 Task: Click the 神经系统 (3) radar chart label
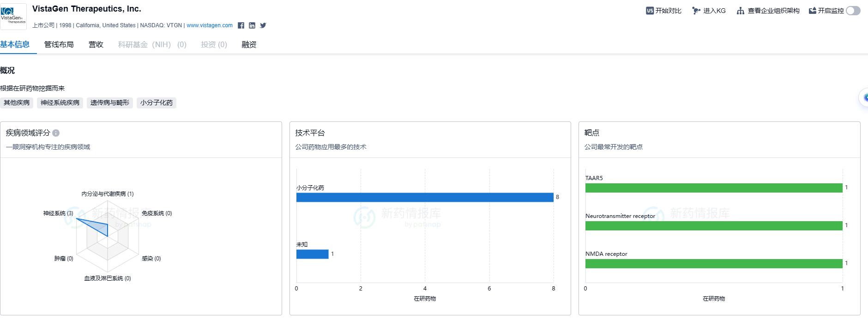click(58, 213)
